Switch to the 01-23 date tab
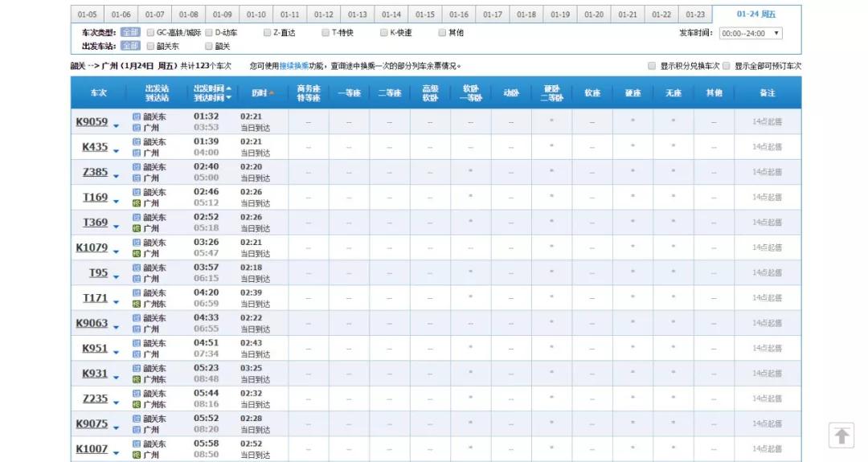The height and width of the screenshot is (462, 868). (694, 14)
